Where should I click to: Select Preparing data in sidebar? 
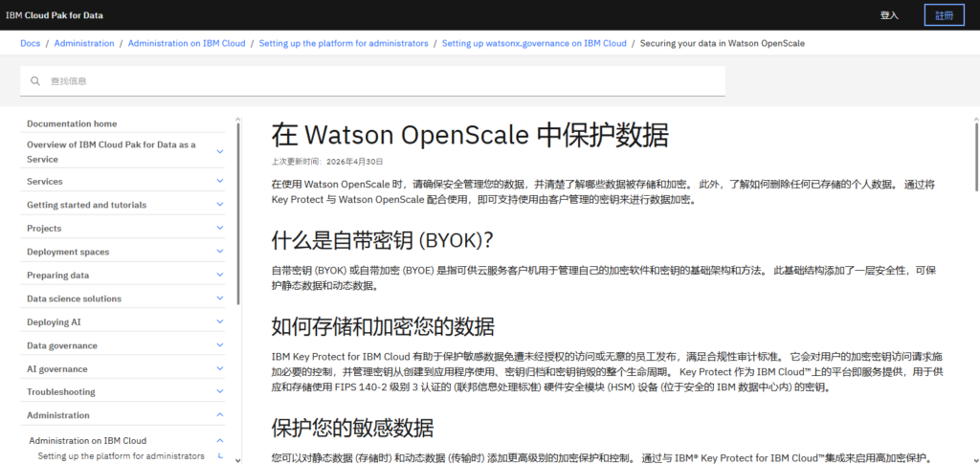pyautogui.click(x=58, y=275)
